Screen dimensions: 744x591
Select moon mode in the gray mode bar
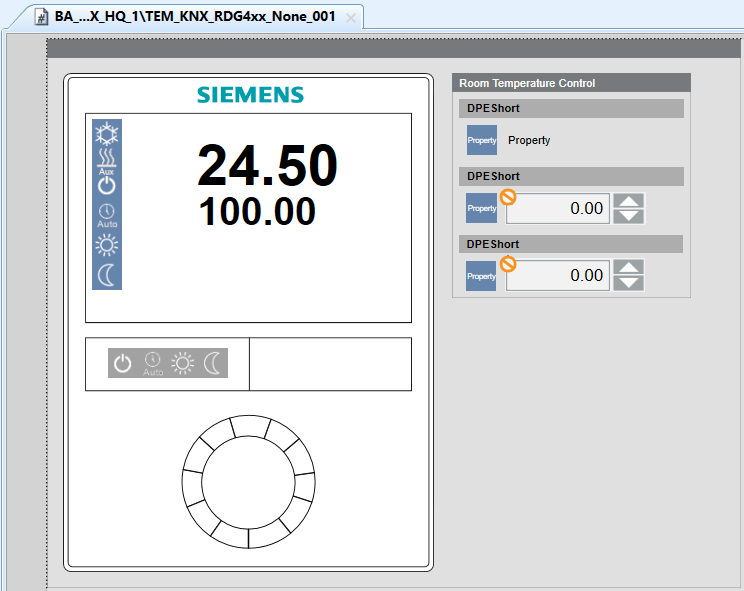tap(213, 364)
